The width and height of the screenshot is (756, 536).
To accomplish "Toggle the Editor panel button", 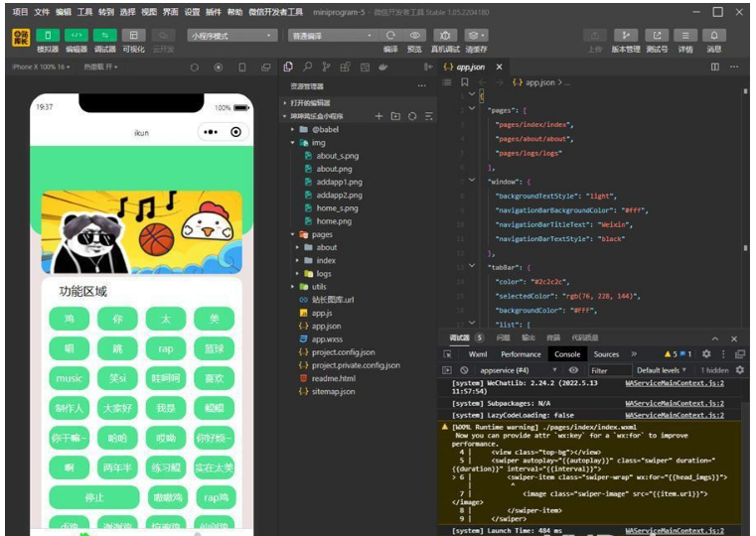I will [76, 36].
